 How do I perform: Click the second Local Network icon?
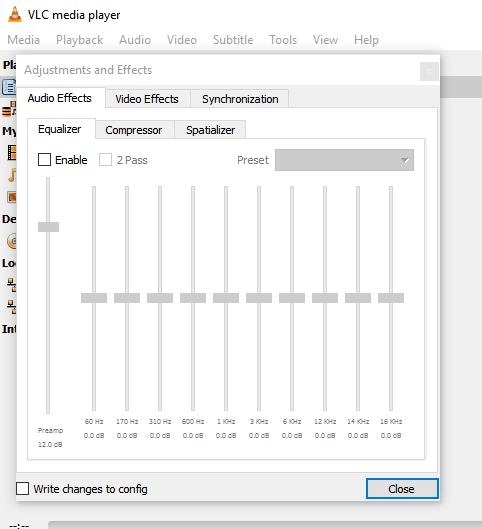tap(12, 307)
